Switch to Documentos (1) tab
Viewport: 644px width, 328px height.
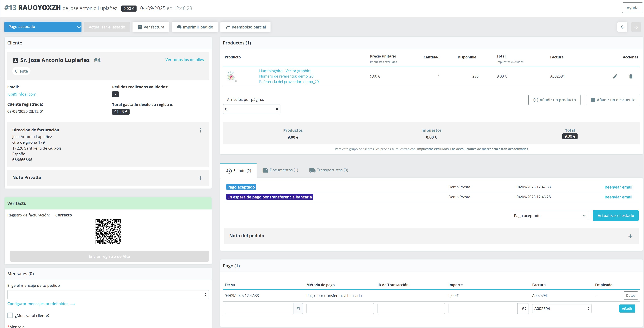click(x=280, y=170)
